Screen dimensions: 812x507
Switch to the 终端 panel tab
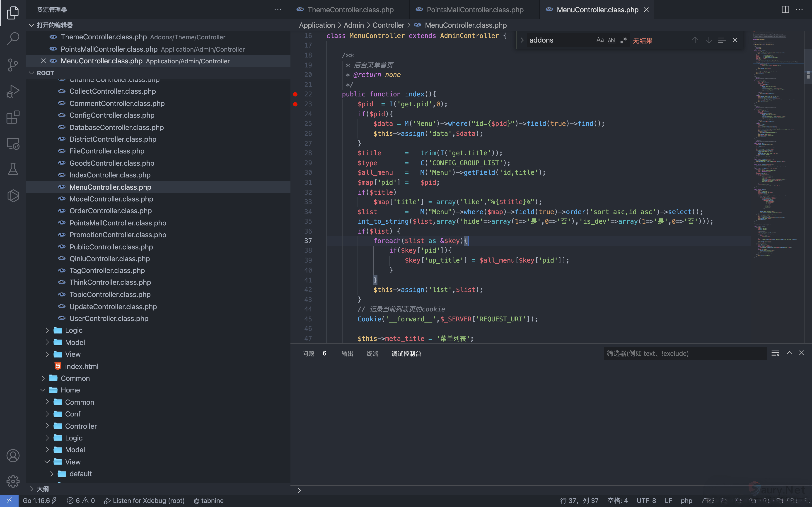[x=372, y=353]
